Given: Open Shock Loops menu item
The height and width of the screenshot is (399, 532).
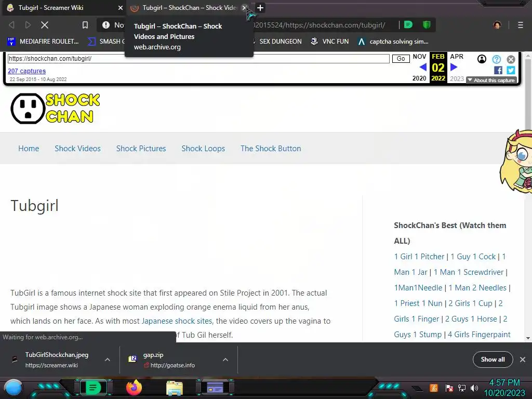Looking at the screenshot, I should tap(203, 148).
